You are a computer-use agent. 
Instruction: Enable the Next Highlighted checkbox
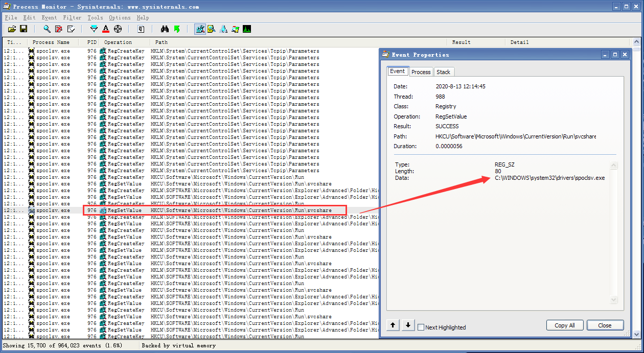tap(421, 327)
